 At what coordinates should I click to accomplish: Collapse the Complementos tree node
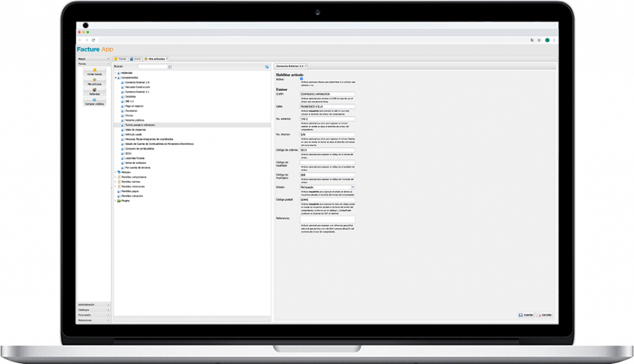tap(115, 77)
